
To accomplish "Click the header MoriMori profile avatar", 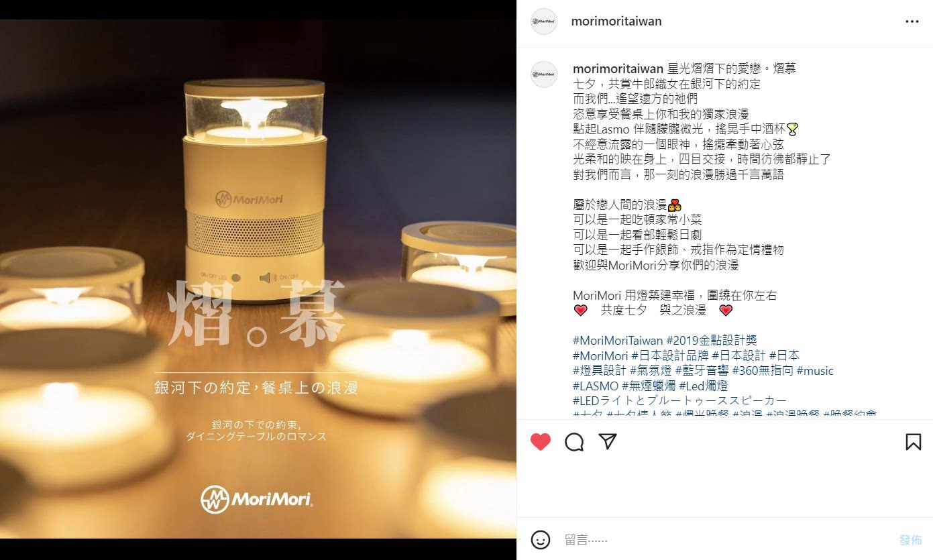I will 544,21.
